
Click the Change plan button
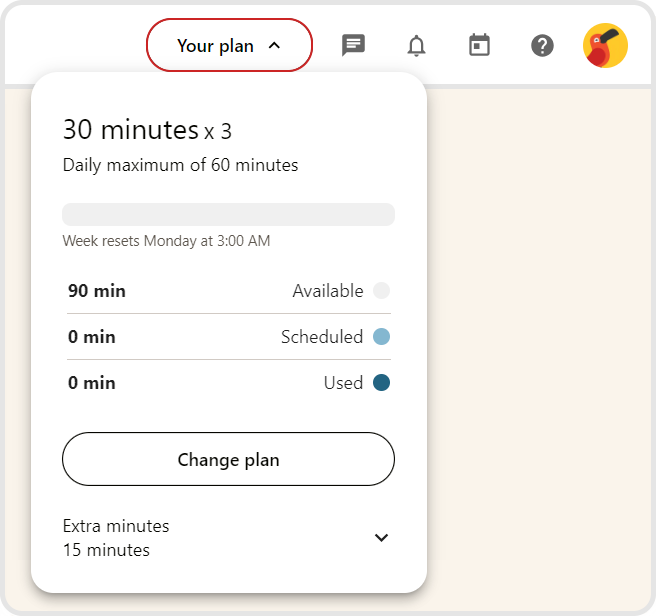pos(228,460)
